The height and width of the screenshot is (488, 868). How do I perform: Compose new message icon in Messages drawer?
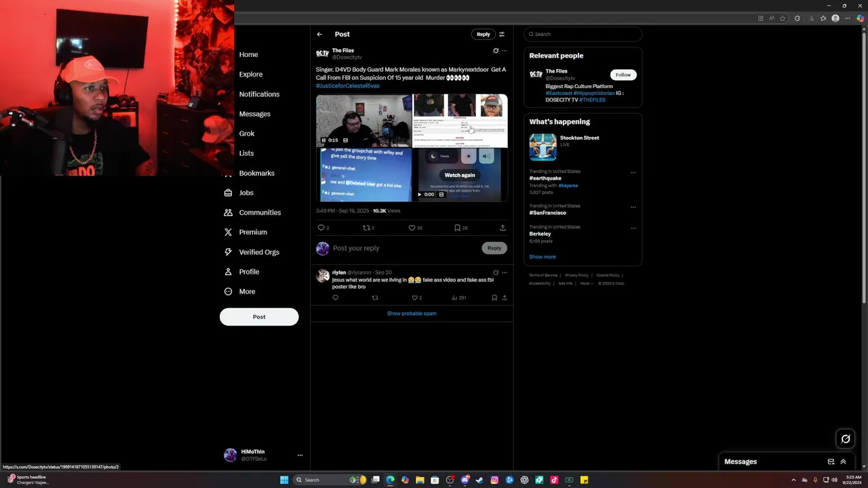pyautogui.click(x=831, y=462)
